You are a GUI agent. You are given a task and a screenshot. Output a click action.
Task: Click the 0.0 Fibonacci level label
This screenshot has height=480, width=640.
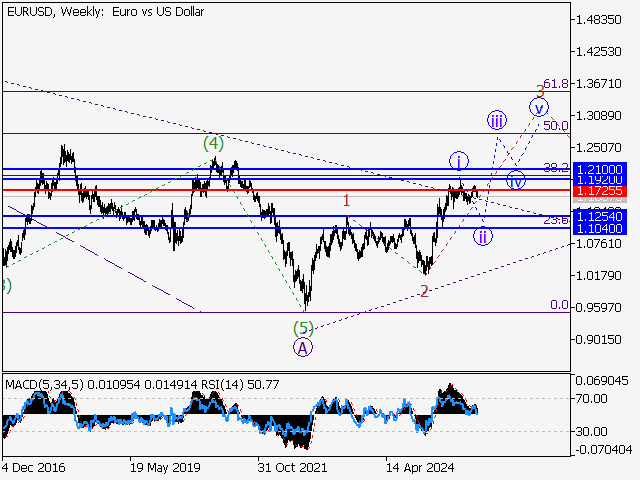pos(558,305)
